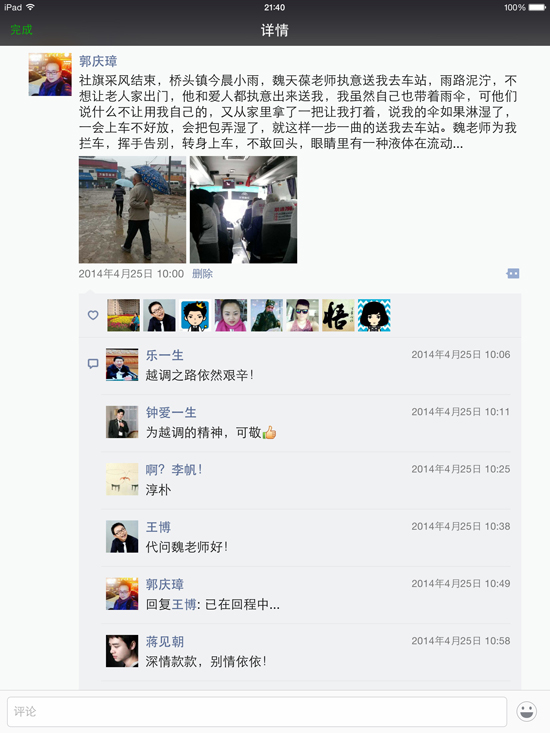Tap 完成 to finish viewing

[21, 30]
